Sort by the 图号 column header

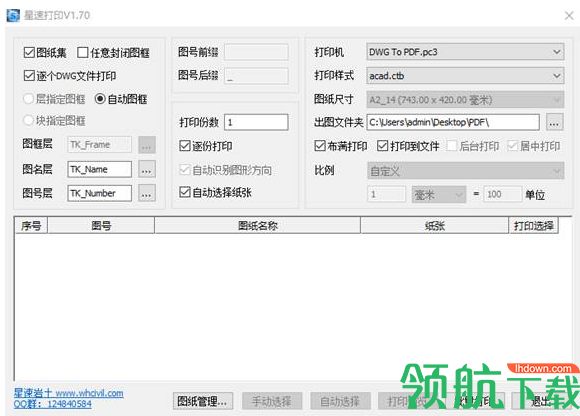click(101, 225)
